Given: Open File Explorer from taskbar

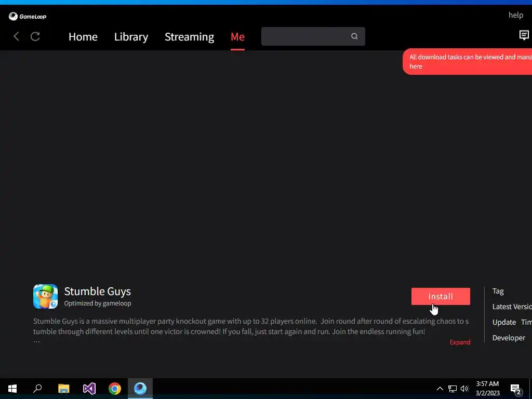Looking at the screenshot, I should click(64, 389).
